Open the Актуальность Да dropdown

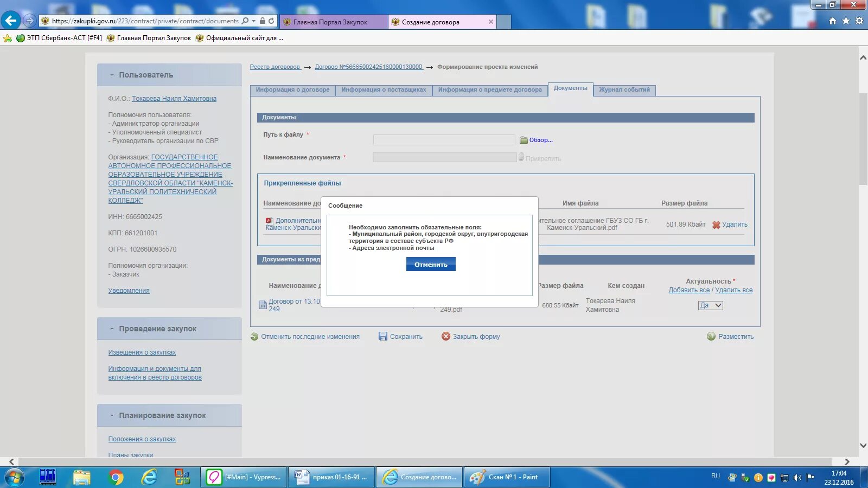(710, 305)
